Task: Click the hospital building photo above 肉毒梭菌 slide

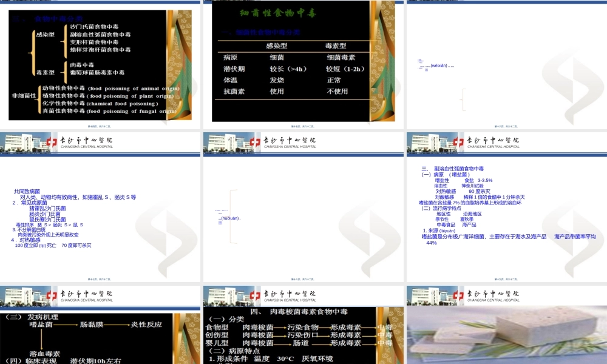Action: (225, 295)
